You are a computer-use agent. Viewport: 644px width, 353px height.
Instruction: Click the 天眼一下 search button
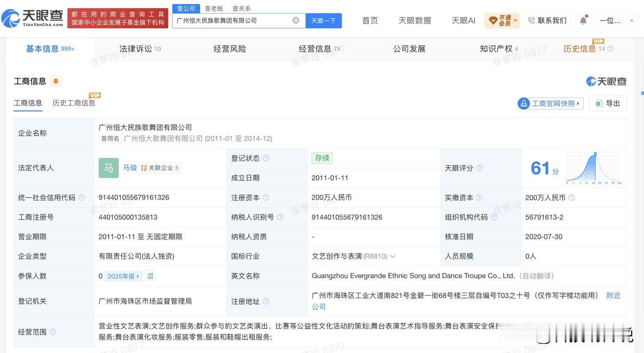[324, 21]
